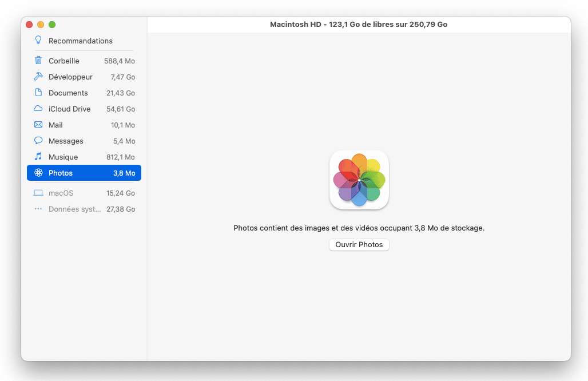
Task: Click the Photos flower sidebar icon
Action: pyautogui.click(x=38, y=173)
